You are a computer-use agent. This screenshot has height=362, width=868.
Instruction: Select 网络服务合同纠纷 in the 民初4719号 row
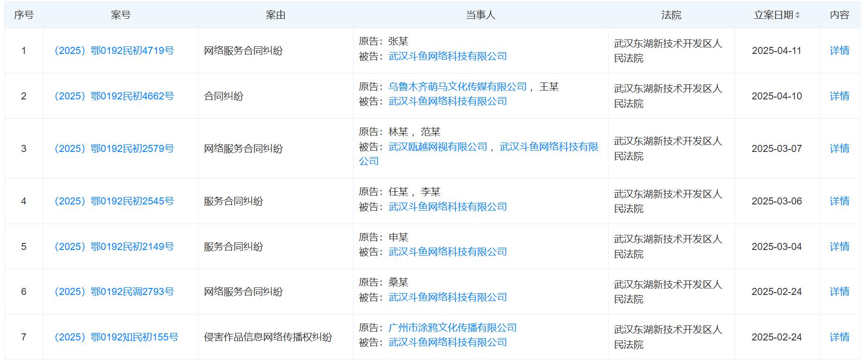pyautogui.click(x=243, y=51)
